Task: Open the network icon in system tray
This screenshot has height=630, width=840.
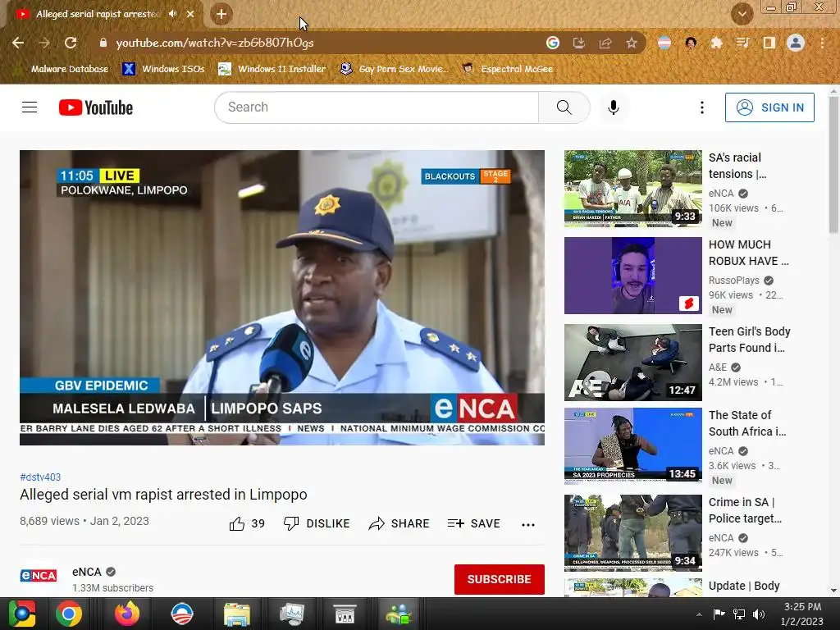Action: [739, 614]
